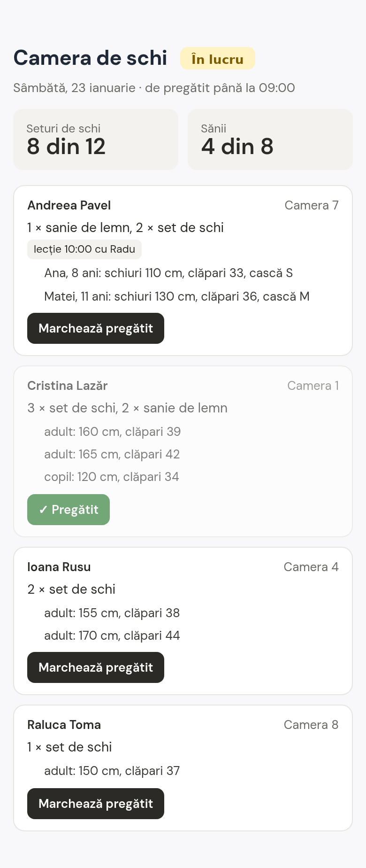
Task: Click the Camera 1 room label
Action: tap(313, 386)
